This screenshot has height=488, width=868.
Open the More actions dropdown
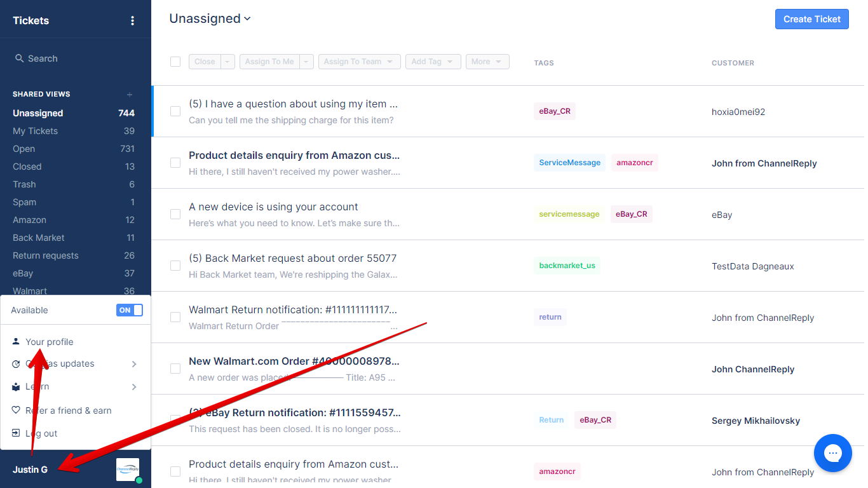click(x=487, y=62)
